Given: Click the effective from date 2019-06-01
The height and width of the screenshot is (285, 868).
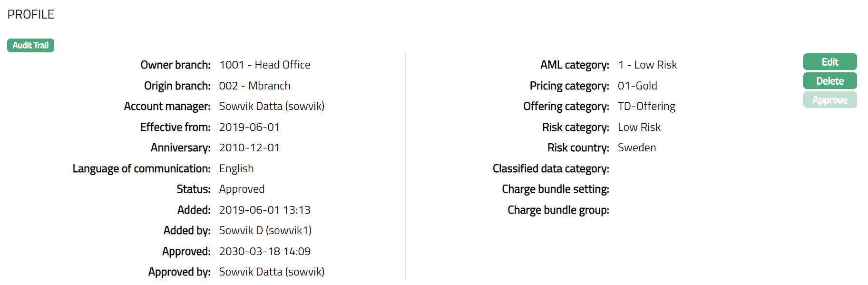Looking at the screenshot, I should (249, 127).
